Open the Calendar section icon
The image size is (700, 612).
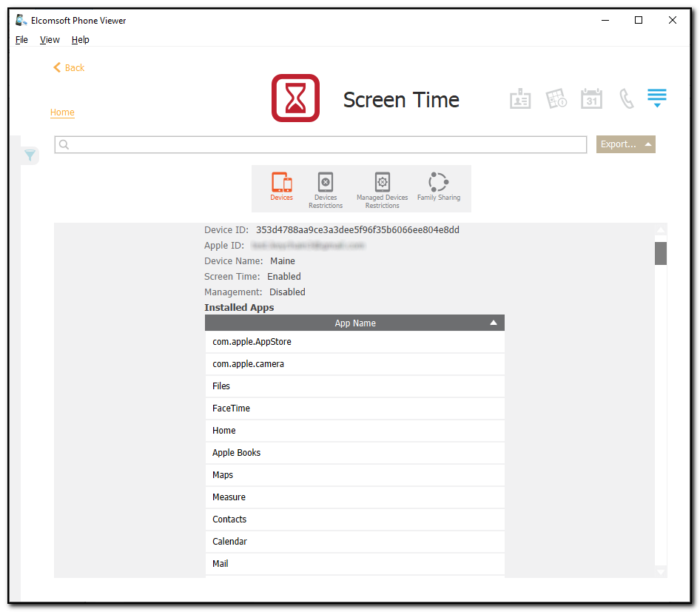(x=591, y=98)
